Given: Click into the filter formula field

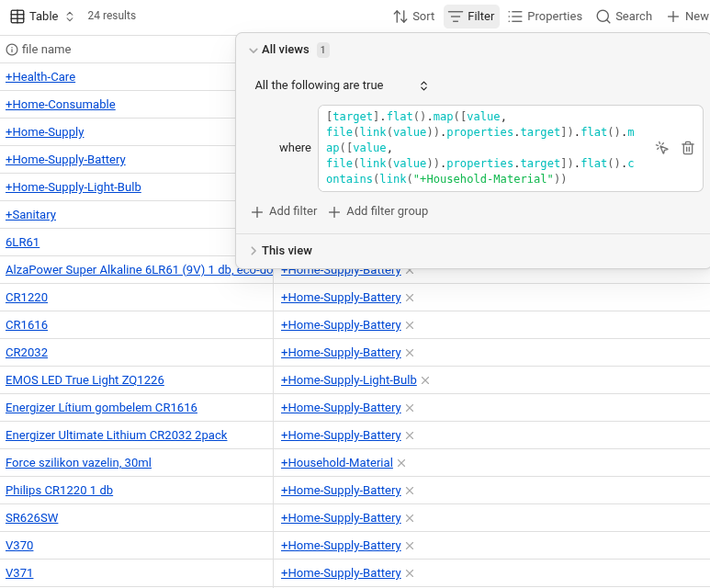Looking at the screenshot, I should click(479, 148).
